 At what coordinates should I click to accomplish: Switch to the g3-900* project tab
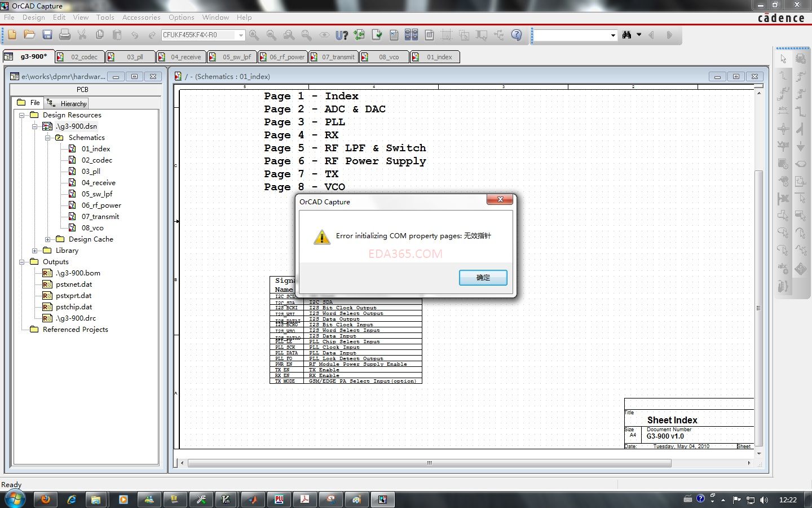point(28,56)
